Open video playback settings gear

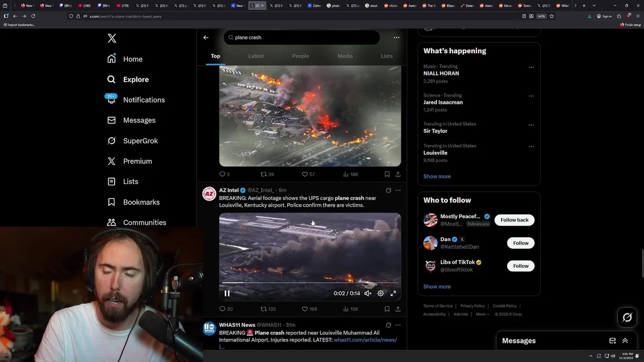point(380,294)
